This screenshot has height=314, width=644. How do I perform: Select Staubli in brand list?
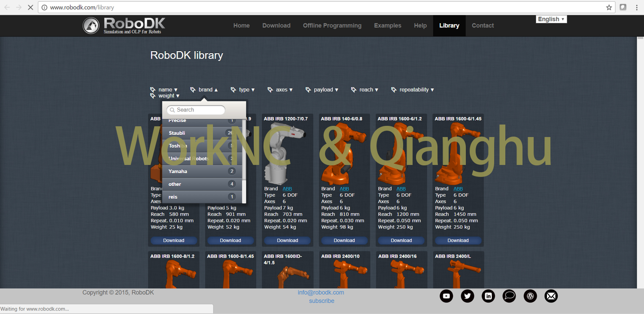point(202,133)
